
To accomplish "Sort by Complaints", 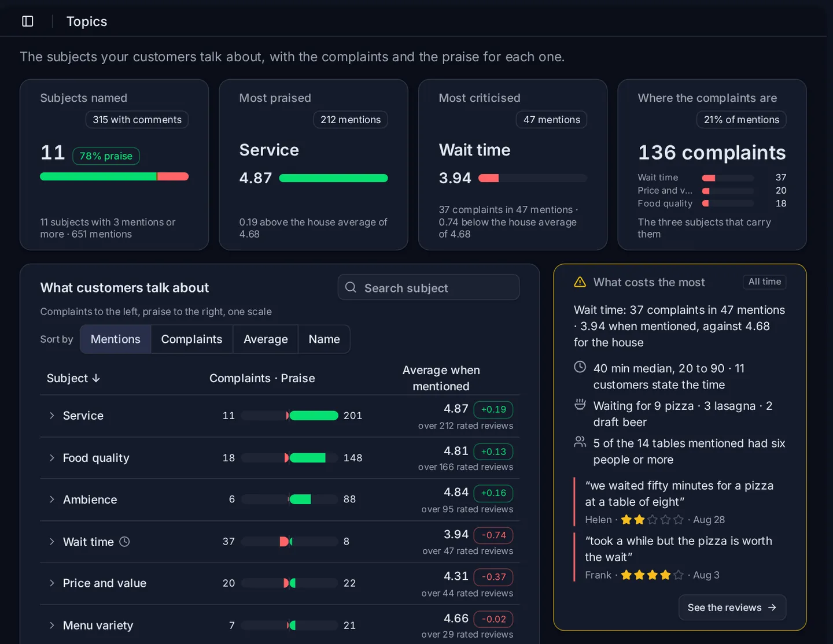I will tap(191, 339).
